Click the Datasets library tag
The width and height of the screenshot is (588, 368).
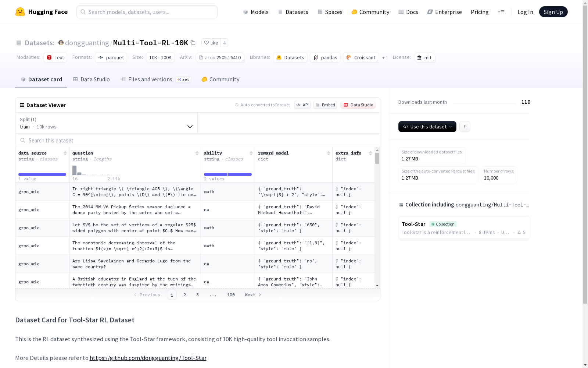[290, 57]
